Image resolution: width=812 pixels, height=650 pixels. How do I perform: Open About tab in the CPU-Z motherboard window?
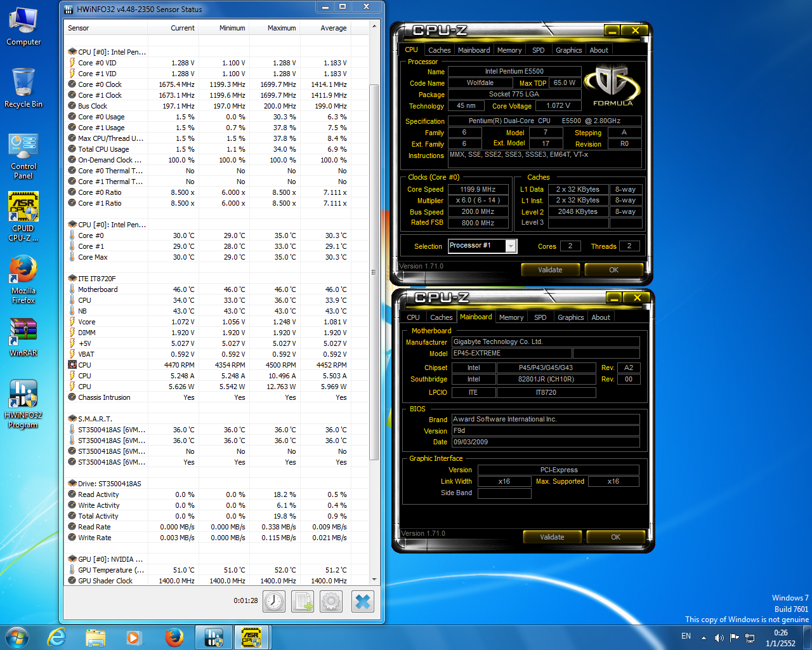tap(601, 317)
